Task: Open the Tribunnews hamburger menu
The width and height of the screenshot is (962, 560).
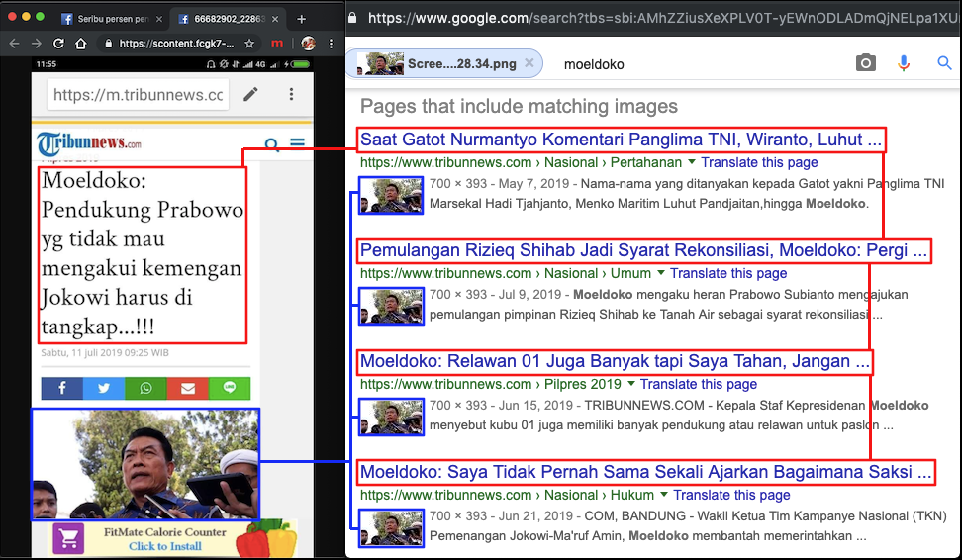Action: [297, 144]
